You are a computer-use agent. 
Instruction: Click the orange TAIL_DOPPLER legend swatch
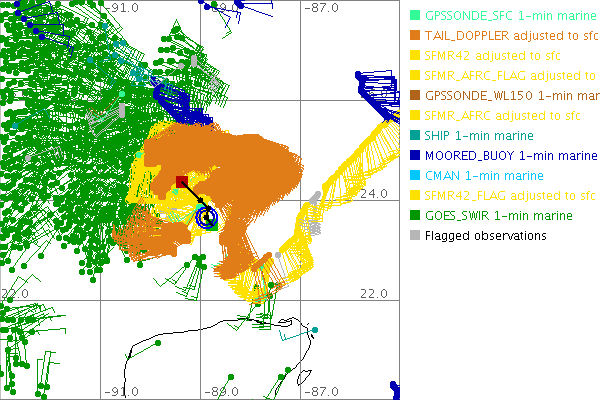click(x=415, y=36)
